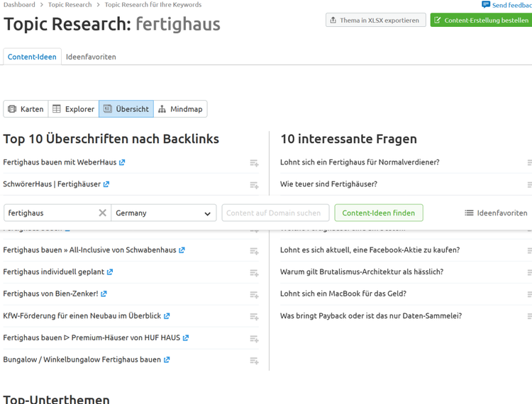
Task: Select question about Facebook-Aktie zu kaufen
Action: [370, 249]
